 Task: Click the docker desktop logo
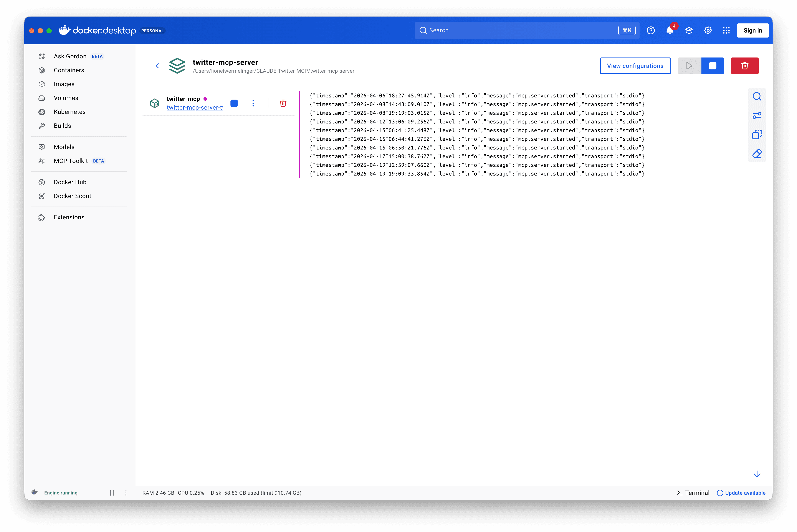click(98, 31)
